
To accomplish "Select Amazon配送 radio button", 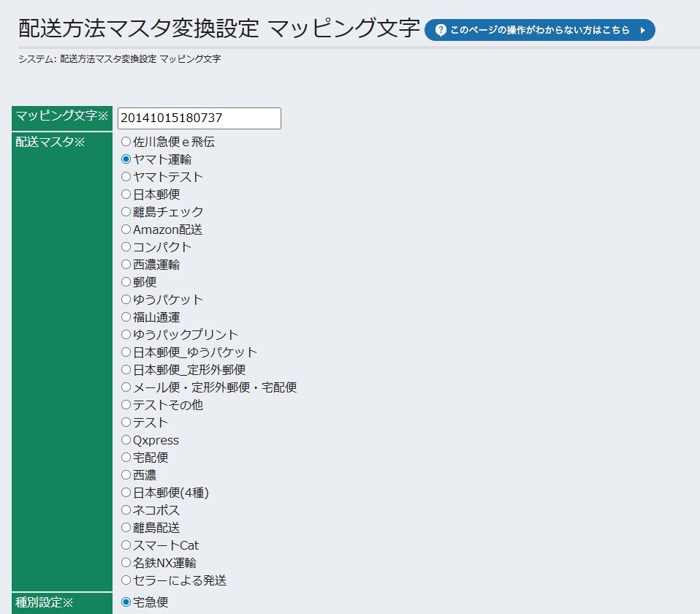I will [x=126, y=230].
